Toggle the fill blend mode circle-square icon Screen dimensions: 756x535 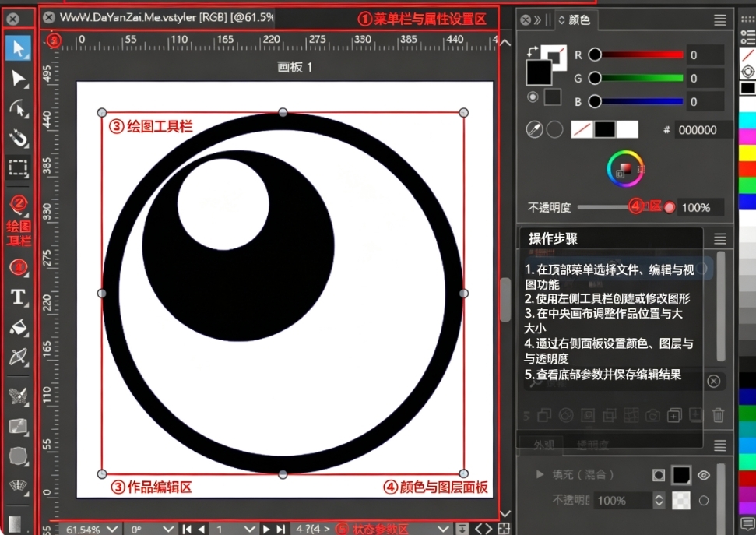point(658,475)
